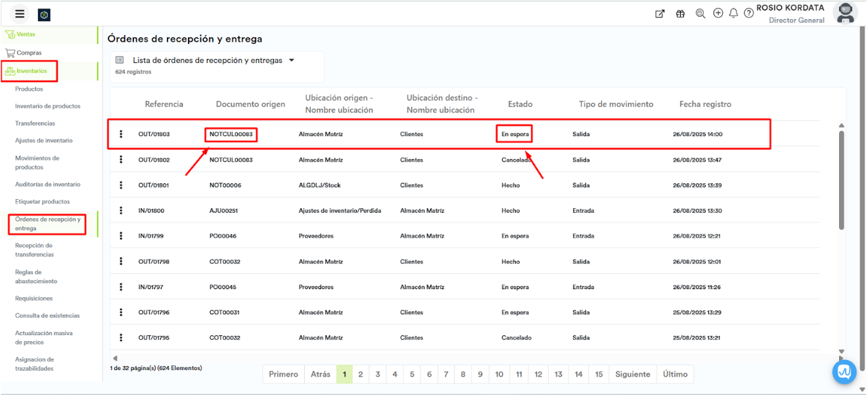Open the notifications bell
This screenshot has width=868, height=395.
(x=733, y=14)
